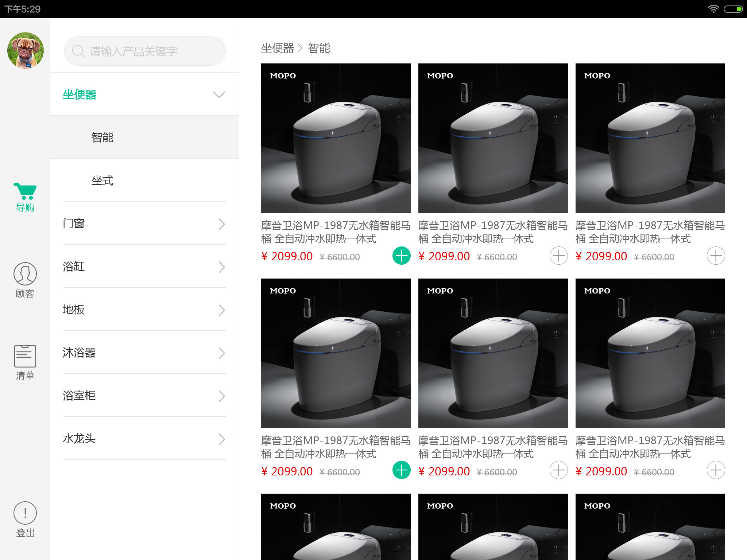Open the 门窗 category label

pyautogui.click(x=74, y=223)
